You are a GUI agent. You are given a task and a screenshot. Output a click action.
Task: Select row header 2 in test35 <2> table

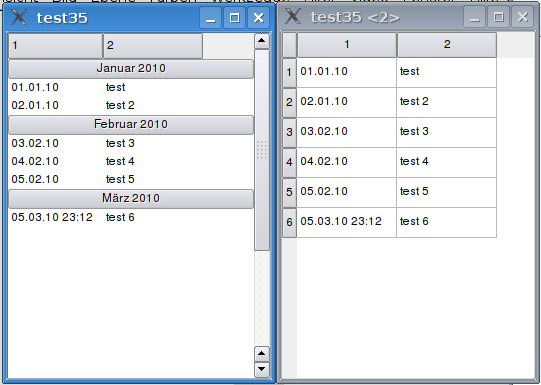(289, 102)
